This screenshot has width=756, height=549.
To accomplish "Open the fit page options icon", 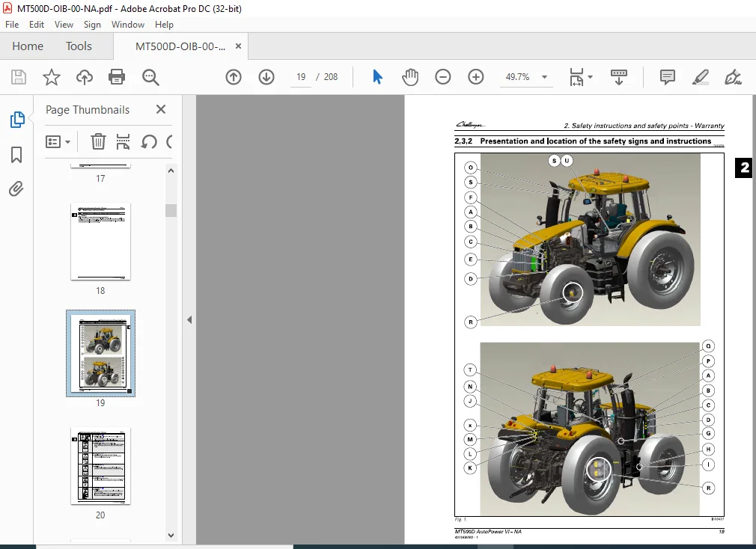I will pos(576,77).
